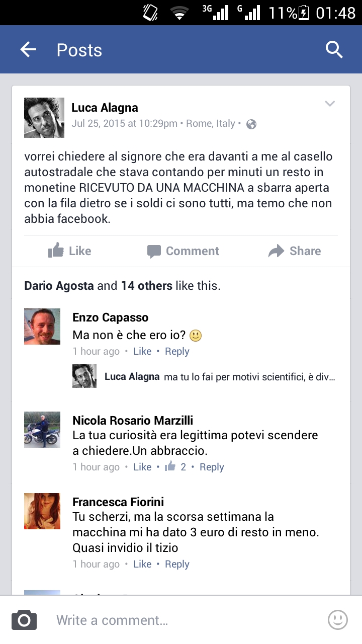Image resolution: width=362 pixels, height=644 pixels.
Task: Open list of 14 others who liked
Action: (146, 286)
